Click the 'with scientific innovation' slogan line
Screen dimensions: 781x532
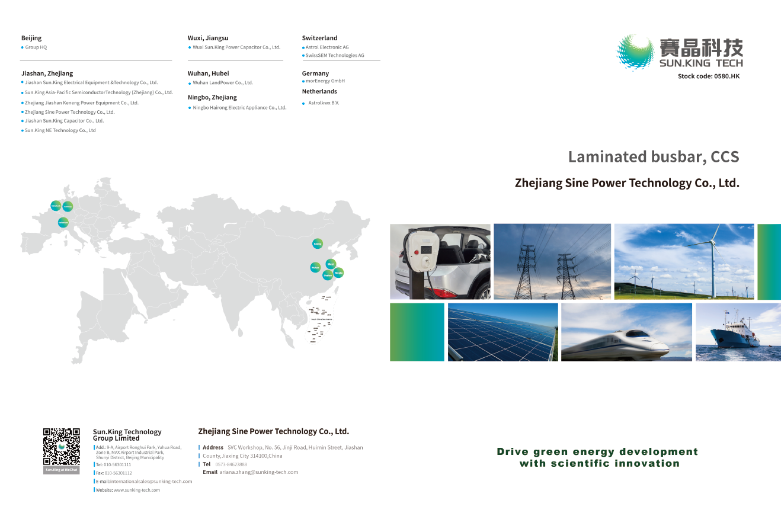click(x=600, y=464)
